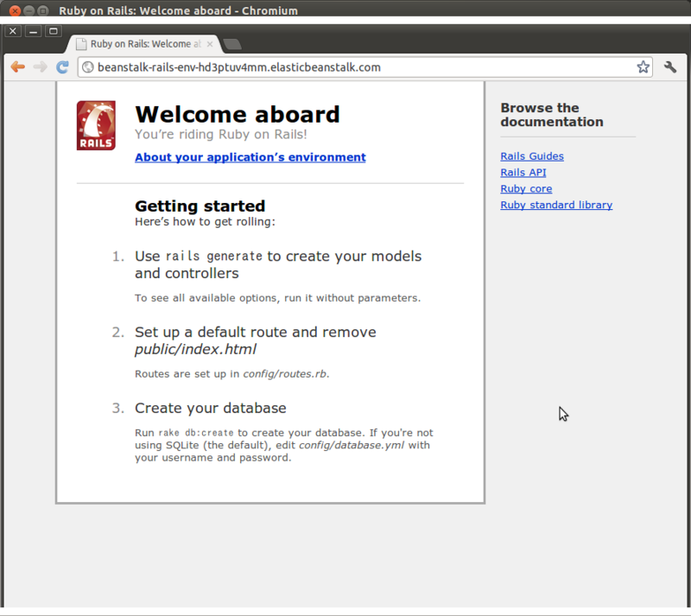Select the Ruby on Rails: Welcome tab
This screenshot has height=616, width=691.
144,44
